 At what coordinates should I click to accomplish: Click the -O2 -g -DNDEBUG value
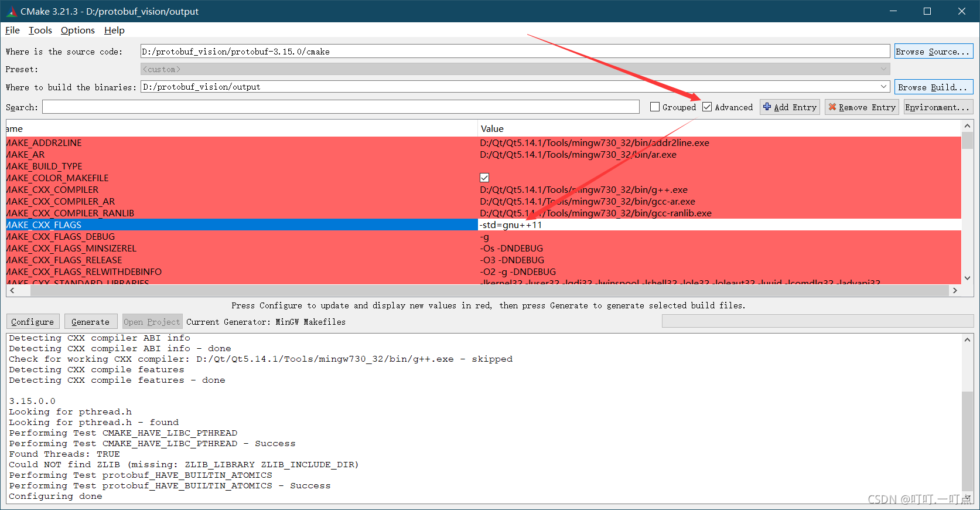(x=518, y=272)
